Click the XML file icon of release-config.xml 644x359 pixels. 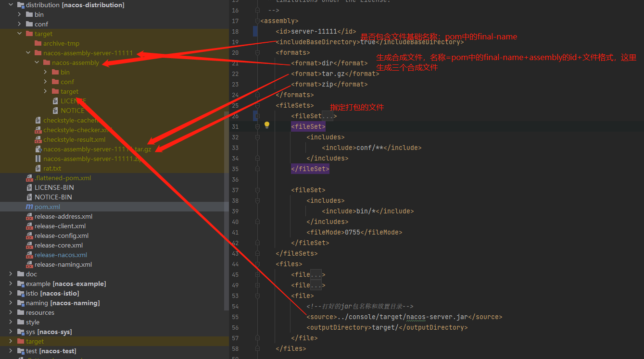[29, 235]
